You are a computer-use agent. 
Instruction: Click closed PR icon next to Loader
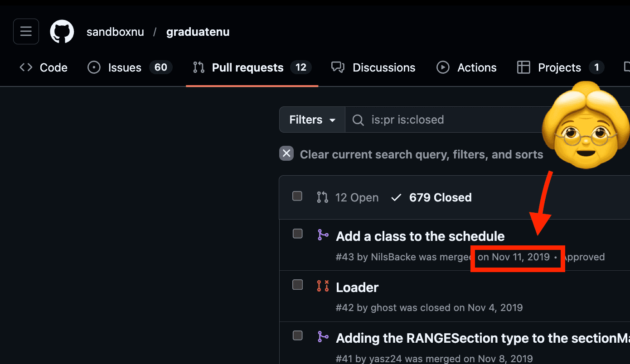pos(323,286)
